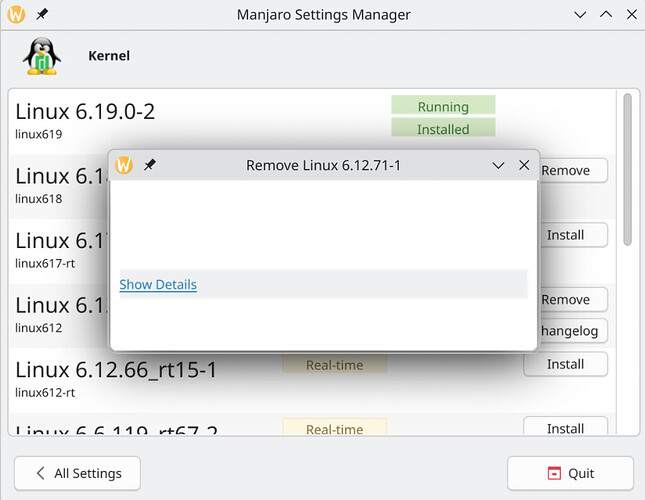Pin the Remove Linux dialog window

(150, 165)
